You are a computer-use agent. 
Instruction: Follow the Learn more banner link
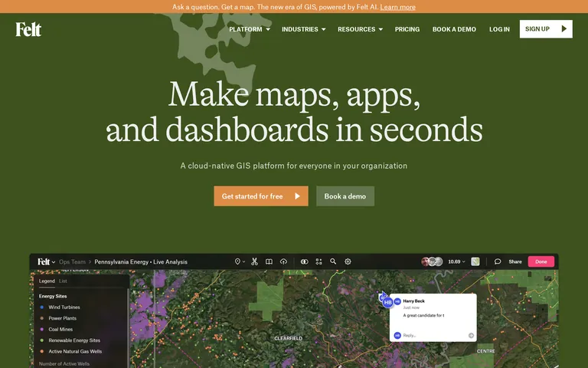398,7
